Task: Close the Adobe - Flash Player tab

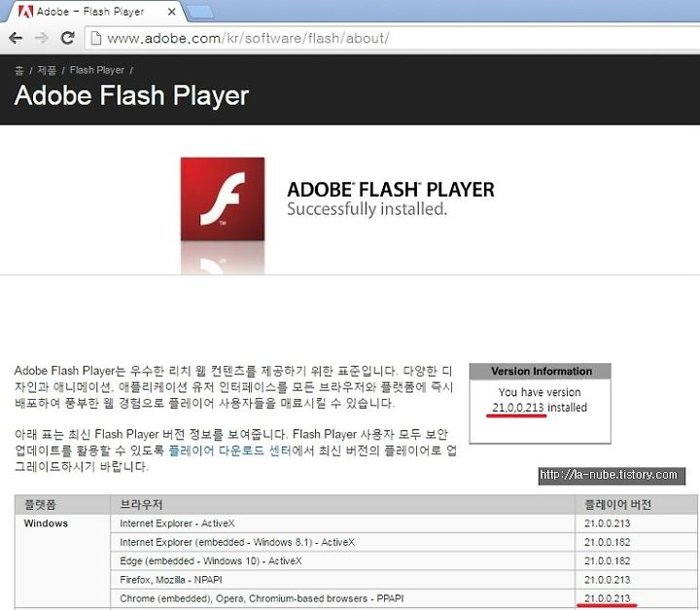Action: 171,12
